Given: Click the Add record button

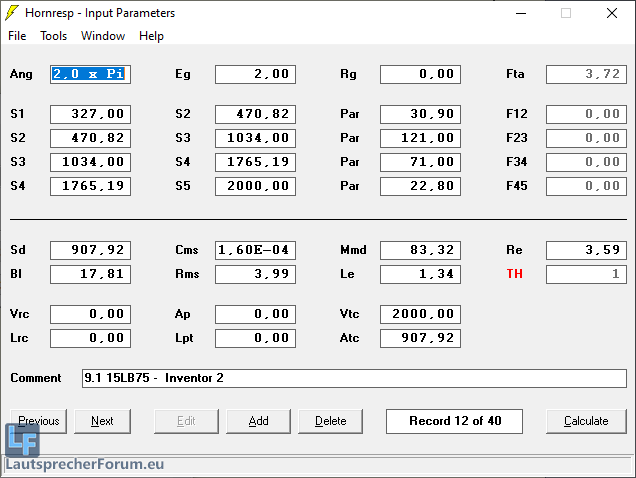Looking at the screenshot, I should click(x=258, y=421).
